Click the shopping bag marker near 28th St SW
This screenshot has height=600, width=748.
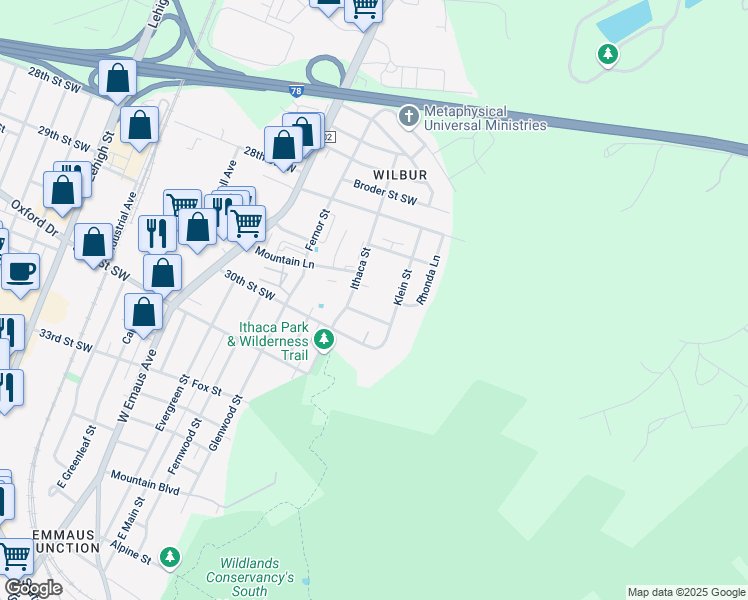pyautogui.click(x=117, y=81)
